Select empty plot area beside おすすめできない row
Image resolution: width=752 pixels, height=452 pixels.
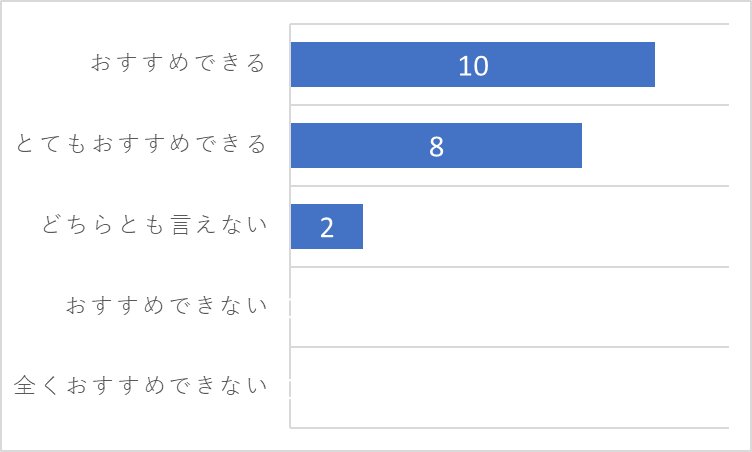[509, 307]
